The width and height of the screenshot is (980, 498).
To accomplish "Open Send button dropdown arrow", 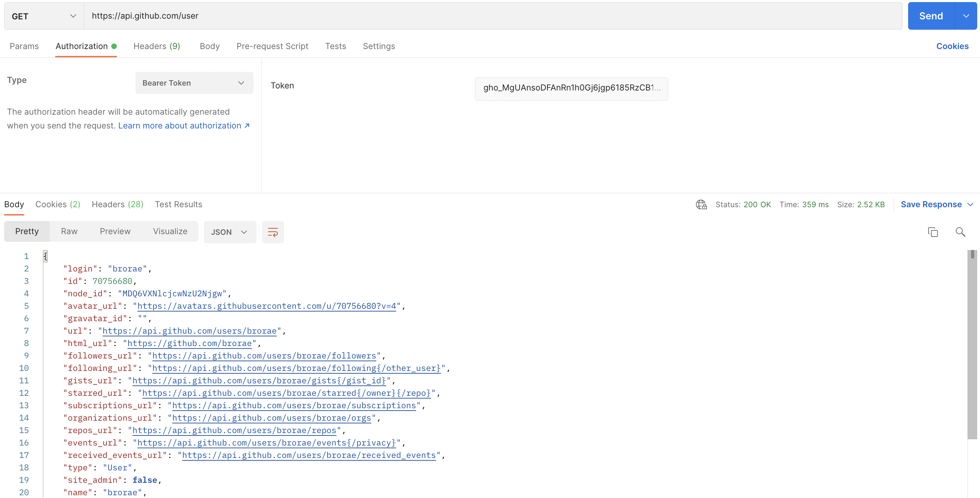I will click(x=965, y=16).
